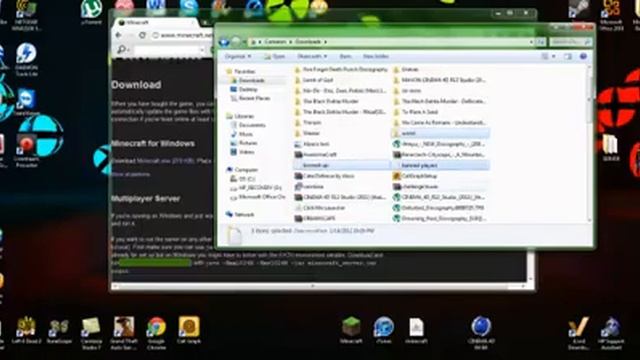The image size is (640, 360).
Task: Select Downloads under Favorites
Action: point(251,80)
